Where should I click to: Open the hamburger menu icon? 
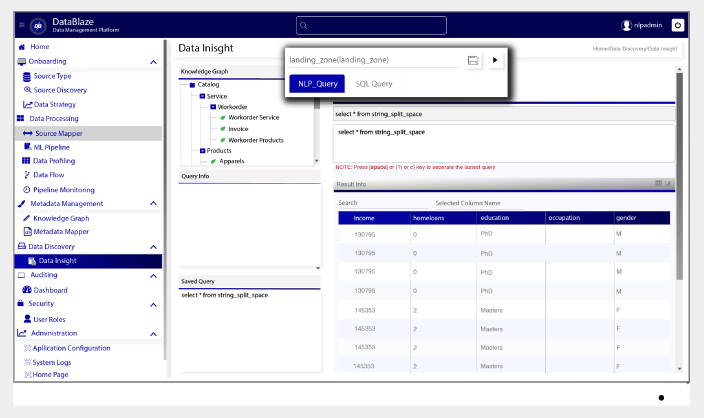tap(22, 25)
